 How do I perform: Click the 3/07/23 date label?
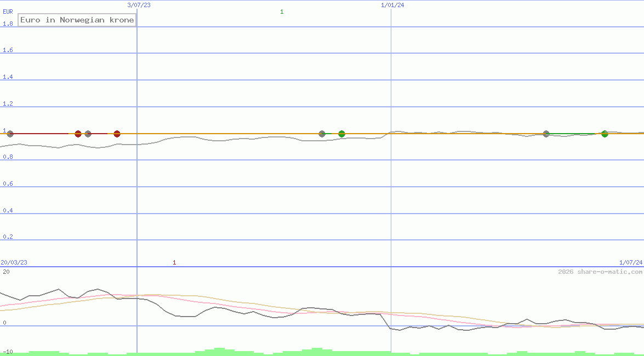tap(139, 5)
